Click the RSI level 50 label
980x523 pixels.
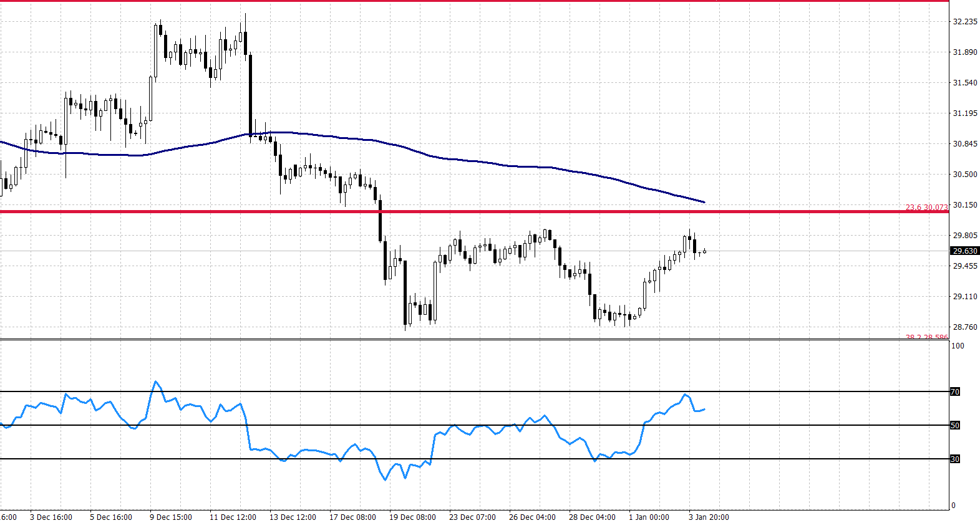[x=955, y=425]
